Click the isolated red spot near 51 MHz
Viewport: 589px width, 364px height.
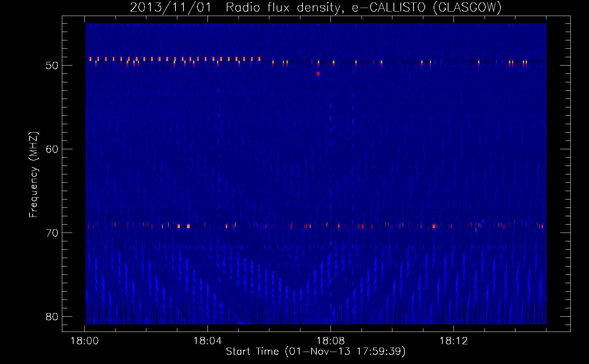pyautogui.click(x=318, y=74)
